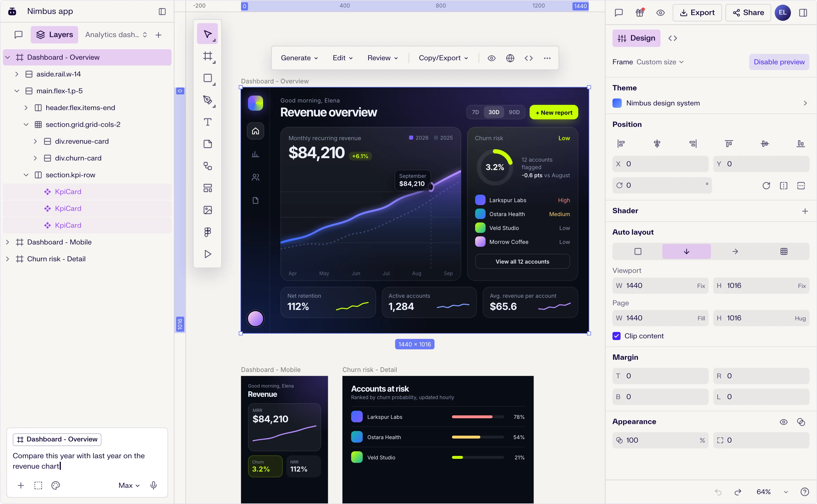Select the Frame tool in toolbar
817x504 pixels.
click(x=208, y=56)
